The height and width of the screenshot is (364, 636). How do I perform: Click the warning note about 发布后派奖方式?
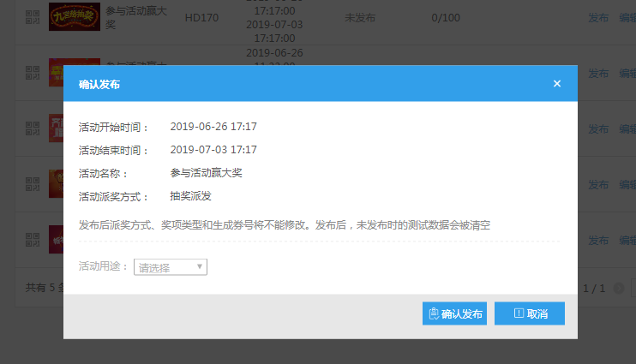[x=285, y=225]
